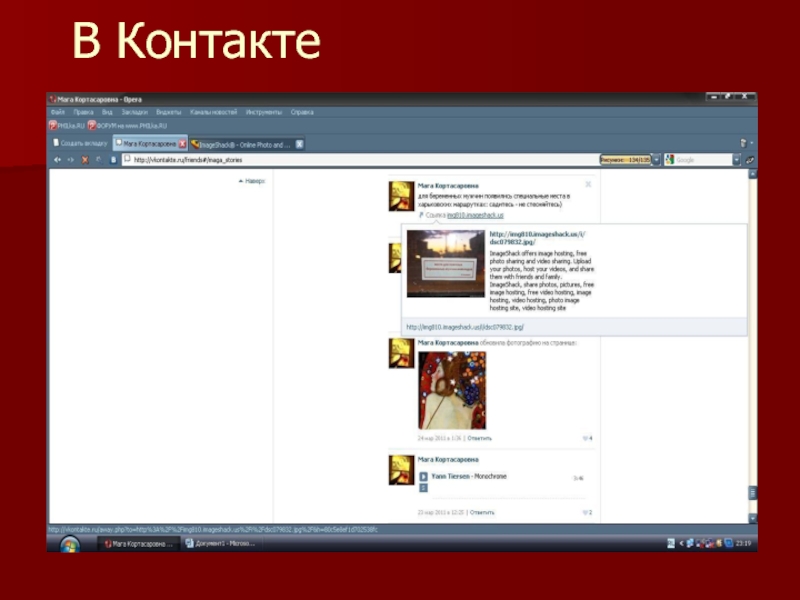Click the Windows Start orb
Viewport: 800px width, 600px height.
(x=69, y=543)
